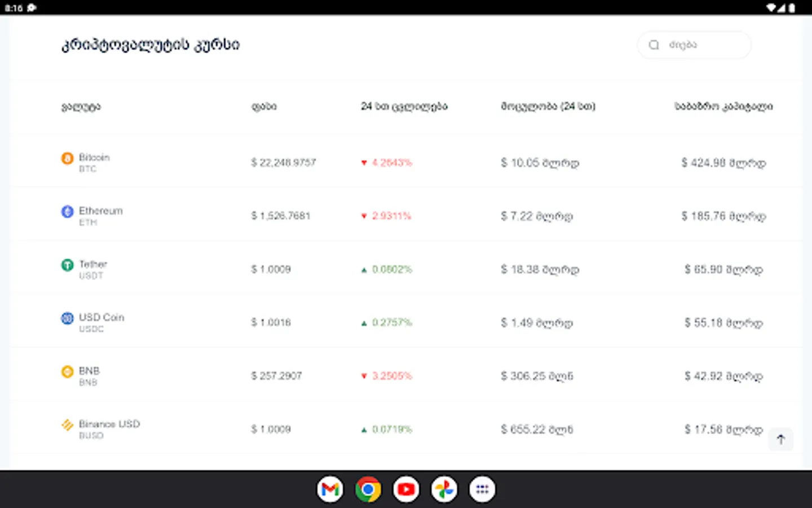Open the Ethereum row name
This screenshot has width=812, height=508.
101,211
